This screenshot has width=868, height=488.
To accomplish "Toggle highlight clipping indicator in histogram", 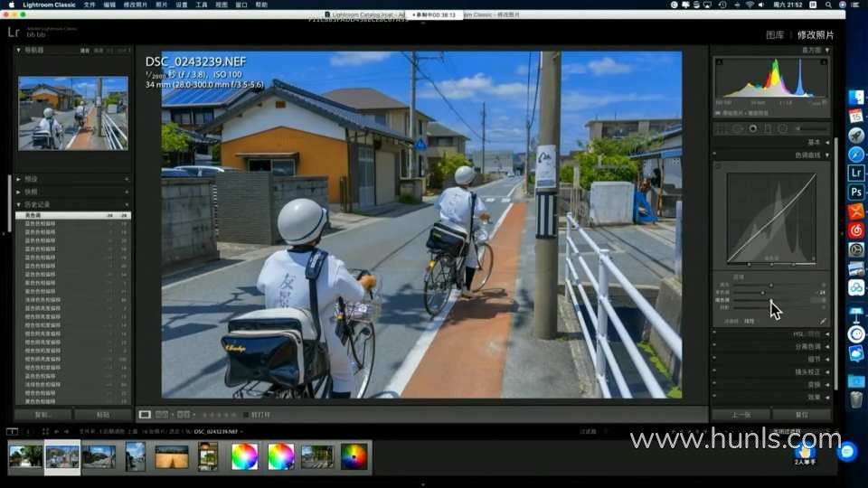I will (x=824, y=62).
